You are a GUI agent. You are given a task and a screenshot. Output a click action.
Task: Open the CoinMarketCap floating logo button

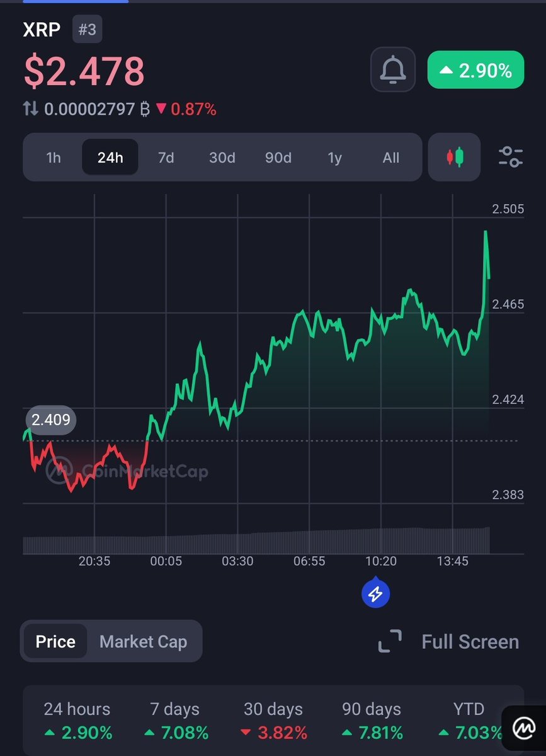click(x=524, y=728)
